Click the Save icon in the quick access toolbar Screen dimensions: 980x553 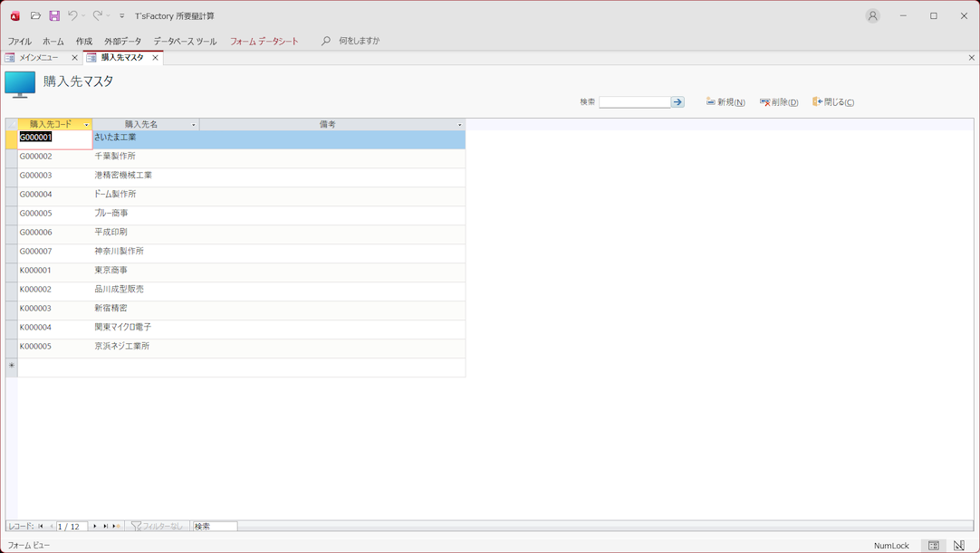[x=54, y=15]
